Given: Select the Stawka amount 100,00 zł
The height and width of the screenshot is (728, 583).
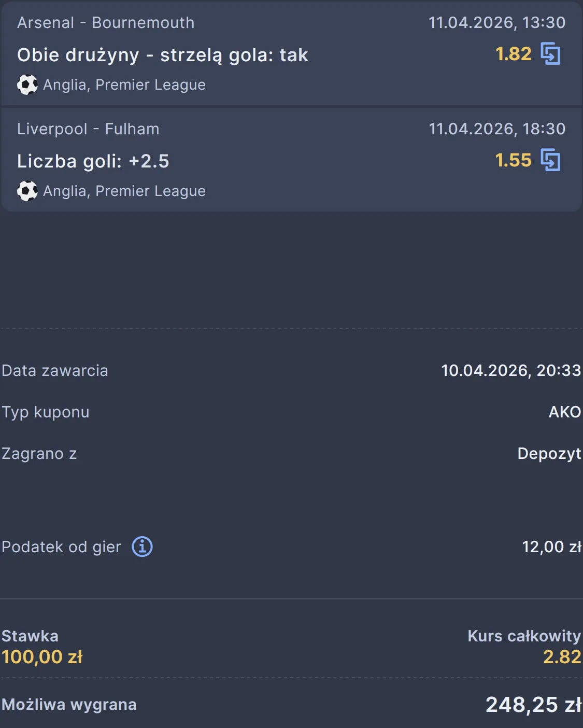Looking at the screenshot, I should [x=42, y=656].
